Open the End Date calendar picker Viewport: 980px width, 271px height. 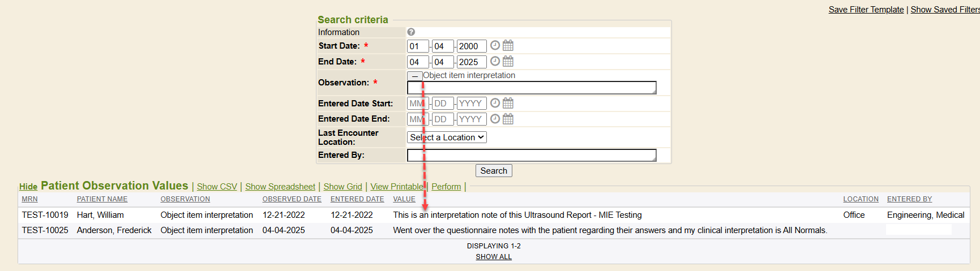coord(508,61)
